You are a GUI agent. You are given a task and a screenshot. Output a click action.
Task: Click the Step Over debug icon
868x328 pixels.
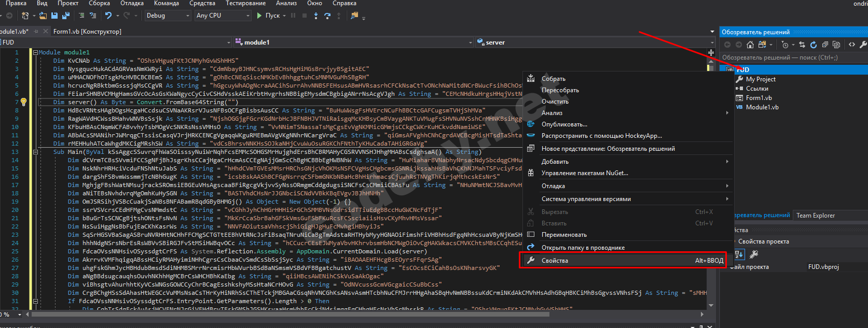click(x=327, y=16)
